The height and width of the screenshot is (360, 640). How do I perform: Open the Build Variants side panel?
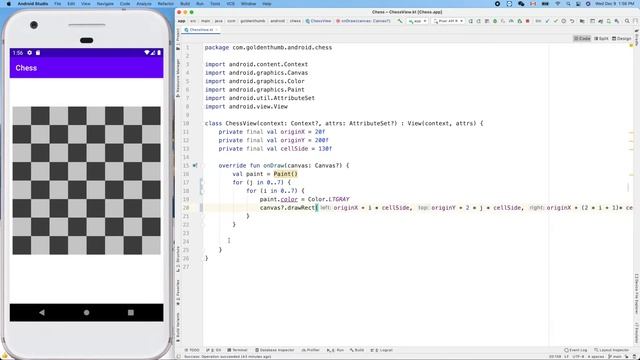point(178,327)
